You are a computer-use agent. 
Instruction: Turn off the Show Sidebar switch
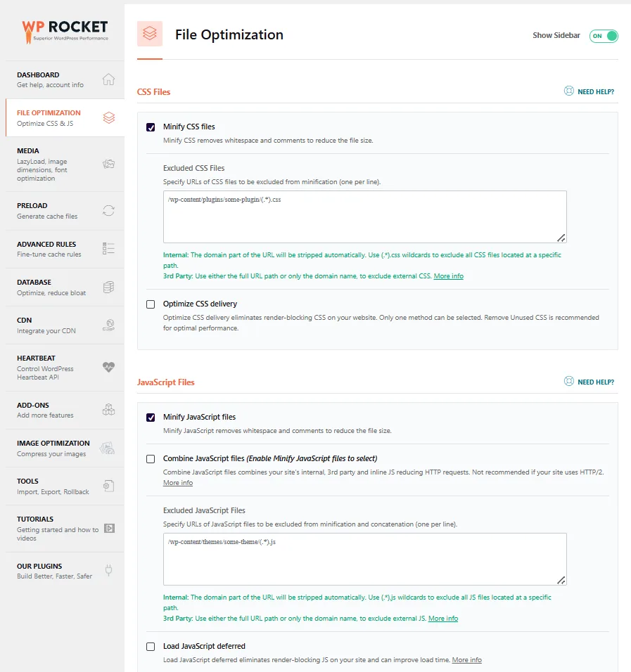[x=604, y=36]
